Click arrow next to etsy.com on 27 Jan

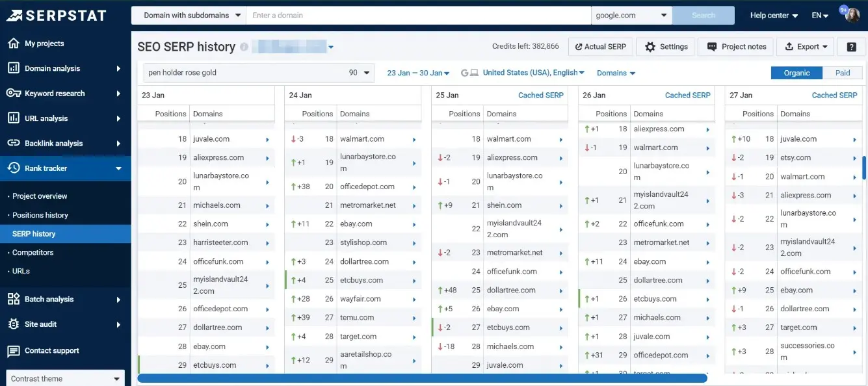pyautogui.click(x=855, y=158)
